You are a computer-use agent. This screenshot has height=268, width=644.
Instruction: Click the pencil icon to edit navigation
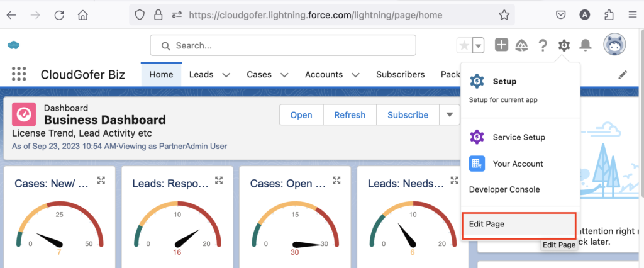click(x=623, y=75)
